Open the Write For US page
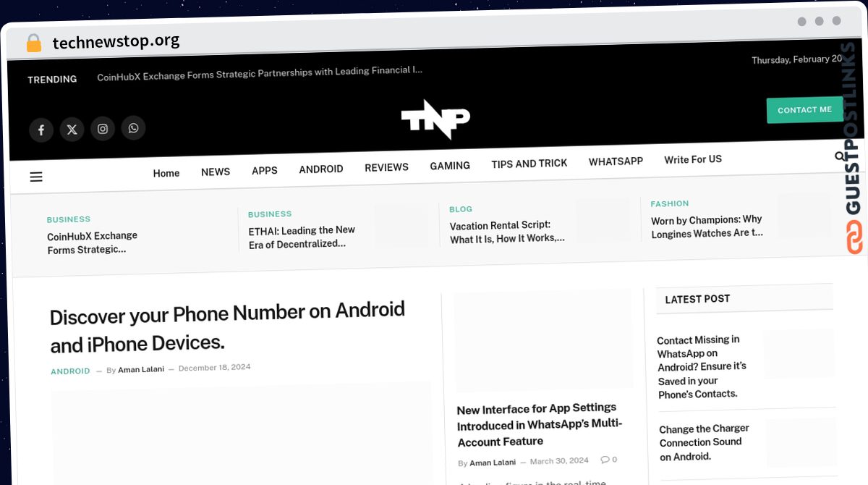The height and width of the screenshot is (485, 868). tap(693, 159)
